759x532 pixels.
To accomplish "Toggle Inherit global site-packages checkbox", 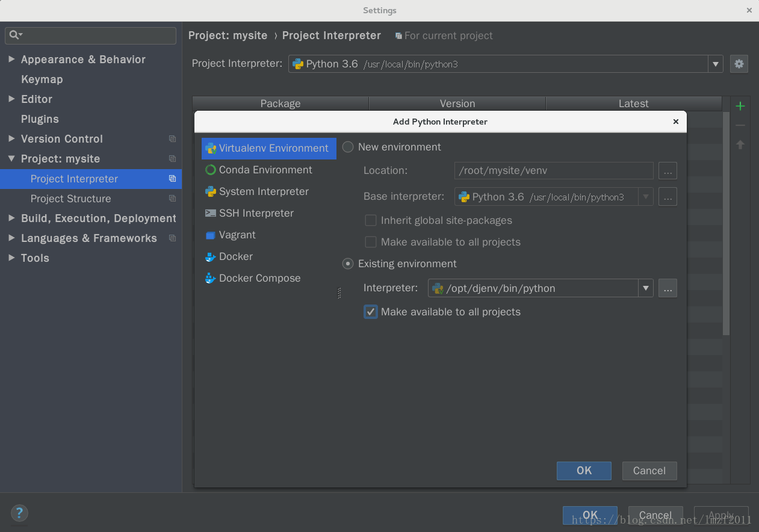I will click(371, 220).
